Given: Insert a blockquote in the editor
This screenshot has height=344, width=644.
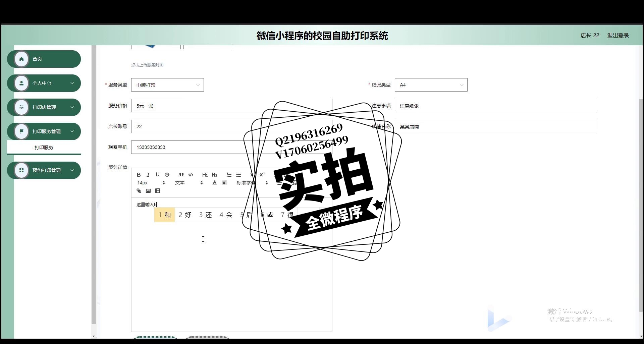Looking at the screenshot, I should pyautogui.click(x=181, y=175).
